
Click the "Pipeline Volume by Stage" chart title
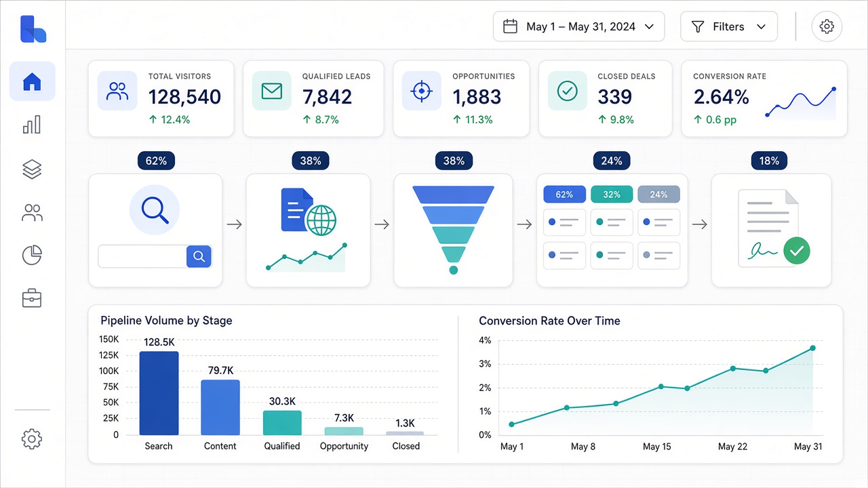click(166, 321)
